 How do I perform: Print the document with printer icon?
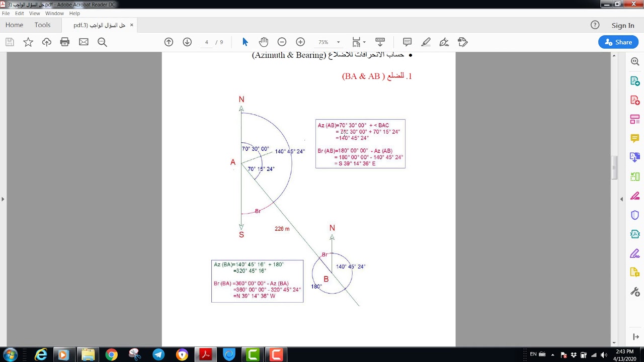click(65, 42)
